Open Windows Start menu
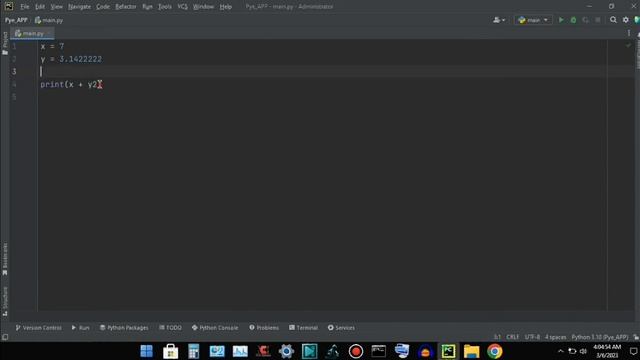This screenshot has height=360, width=640. pyautogui.click(x=147, y=351)
